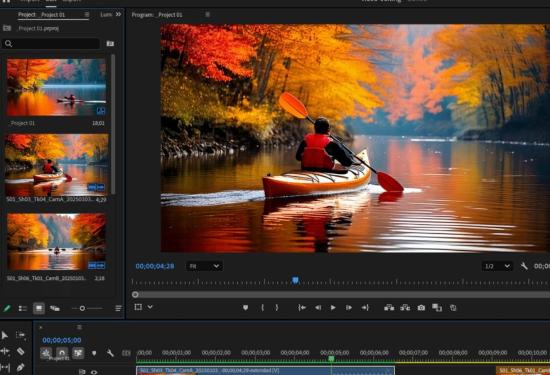Step forward one frame
The height and width of the screenshot is (375, 550).
click(349, 308)
